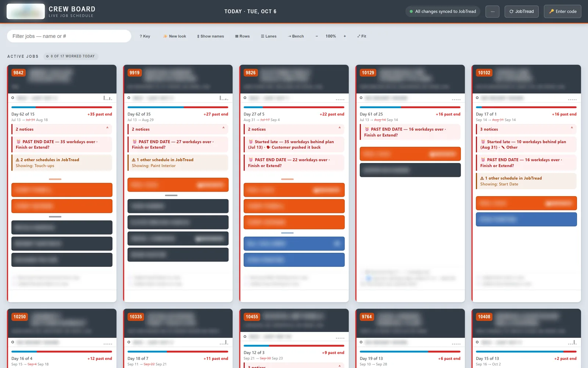Click the orange drag handle on job 9842
This screenshot has height=368, width=588.
(x=55, y=179)
